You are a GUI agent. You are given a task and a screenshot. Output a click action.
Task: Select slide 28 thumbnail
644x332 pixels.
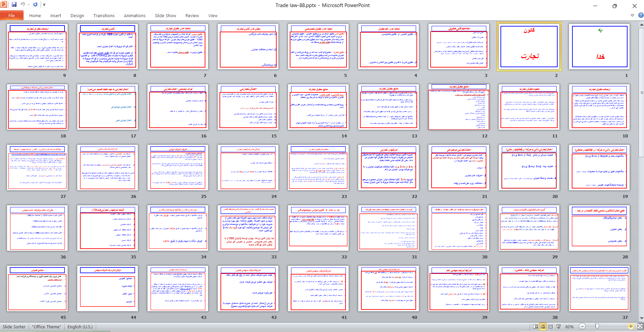[599, 228]
